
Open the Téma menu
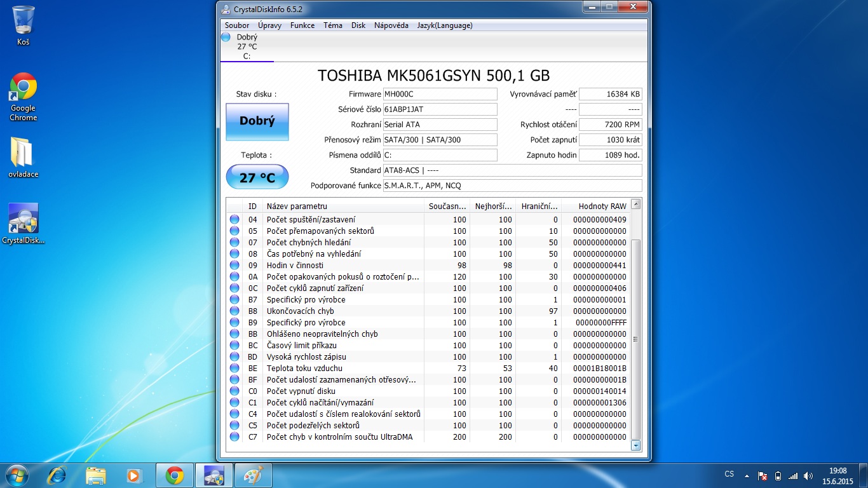click(333, 25)
